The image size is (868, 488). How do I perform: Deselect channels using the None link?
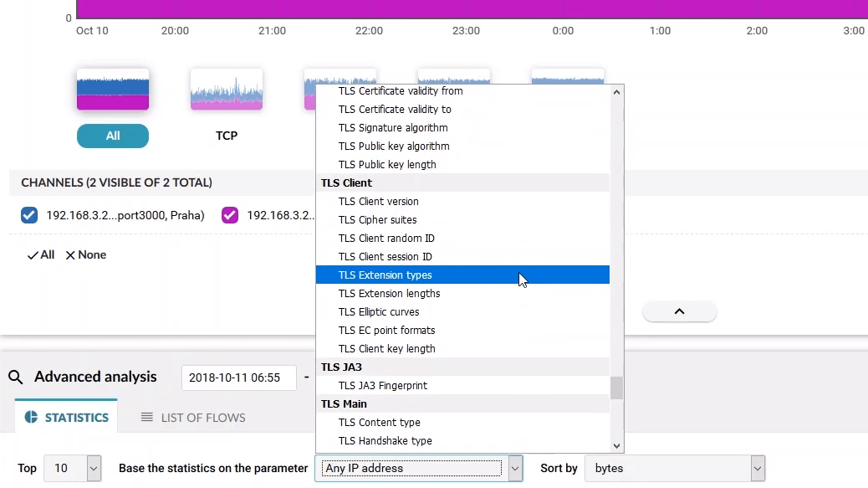coord(86,255)
